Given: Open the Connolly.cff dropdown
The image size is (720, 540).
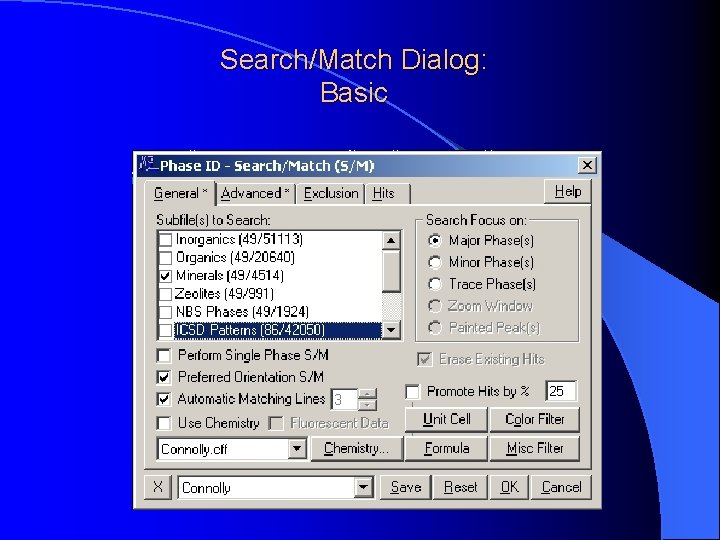Looking at the screenshot, I should click(x=297, y=449).
